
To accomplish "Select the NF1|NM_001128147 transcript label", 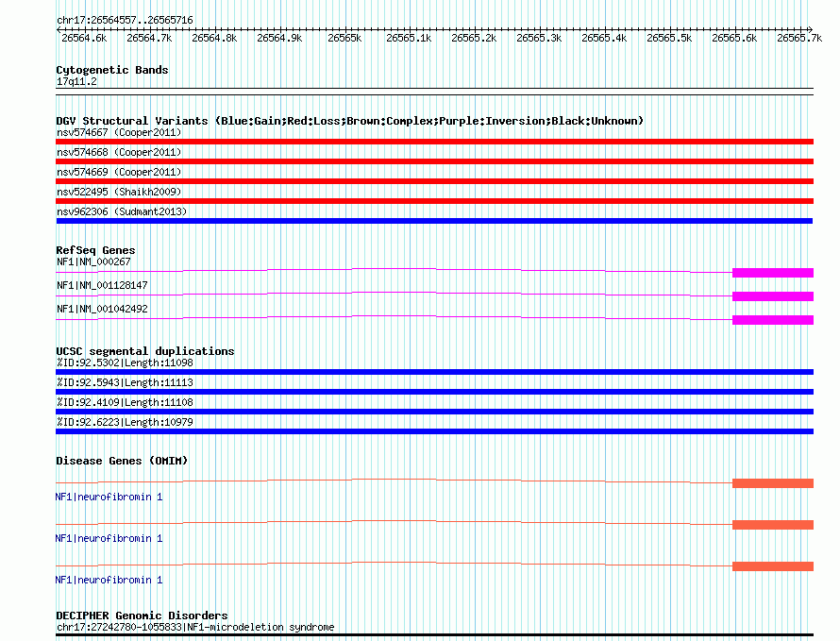I will coord(102,285).
